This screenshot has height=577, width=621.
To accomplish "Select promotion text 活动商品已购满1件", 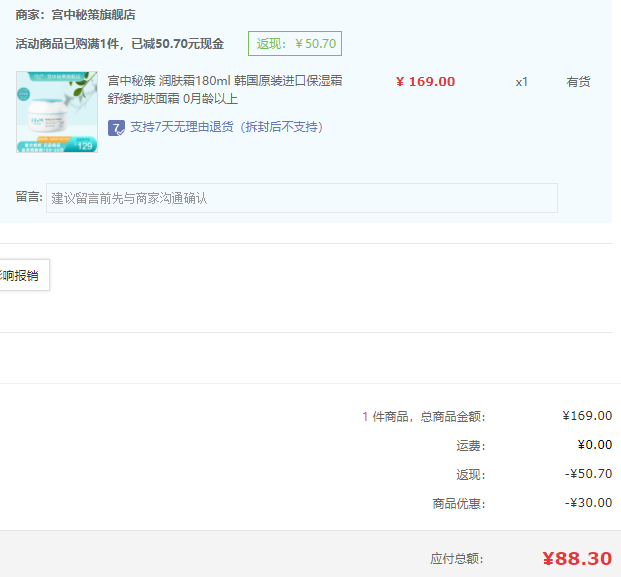I will point(67,44).
